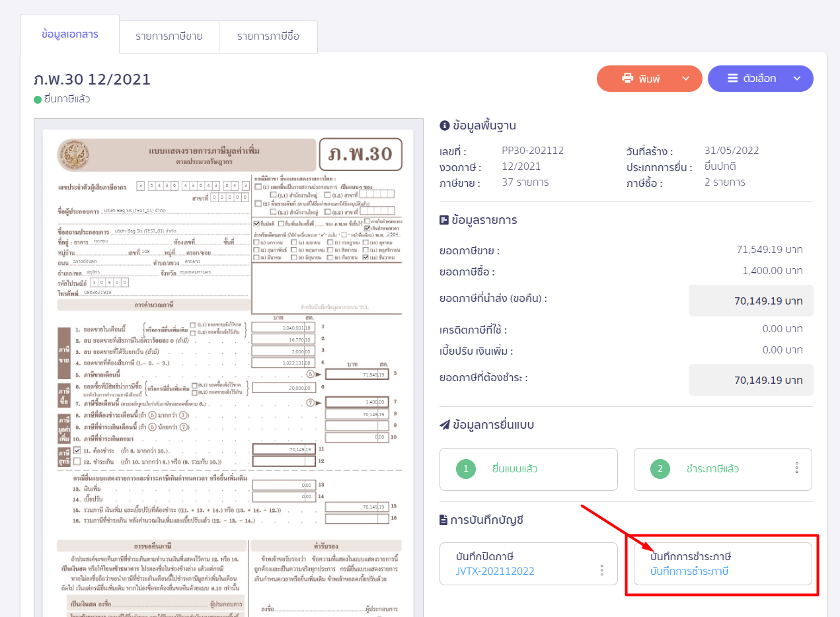
Task: Toggle the ยื่นปกติ checkbox on form
Action: (x=257, y=224)
